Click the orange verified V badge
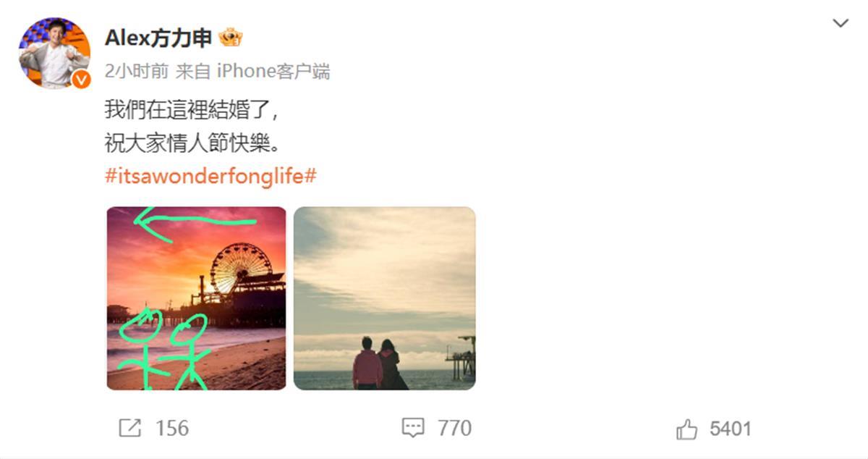The width and height of the screenshot is (868, 459). pyautogui.click(x=81, y=79)
